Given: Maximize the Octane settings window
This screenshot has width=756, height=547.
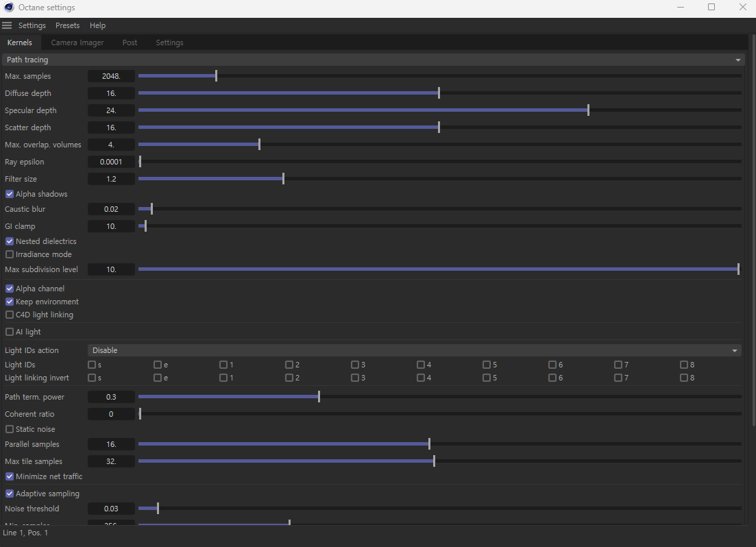Looking at the screenshot, I should (x=711, y=8).
